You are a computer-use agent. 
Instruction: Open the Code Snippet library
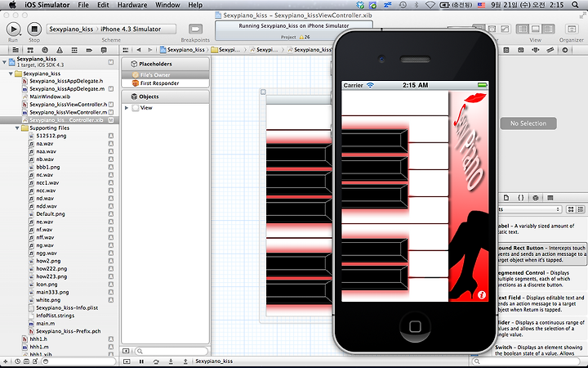tap(521, 198)
